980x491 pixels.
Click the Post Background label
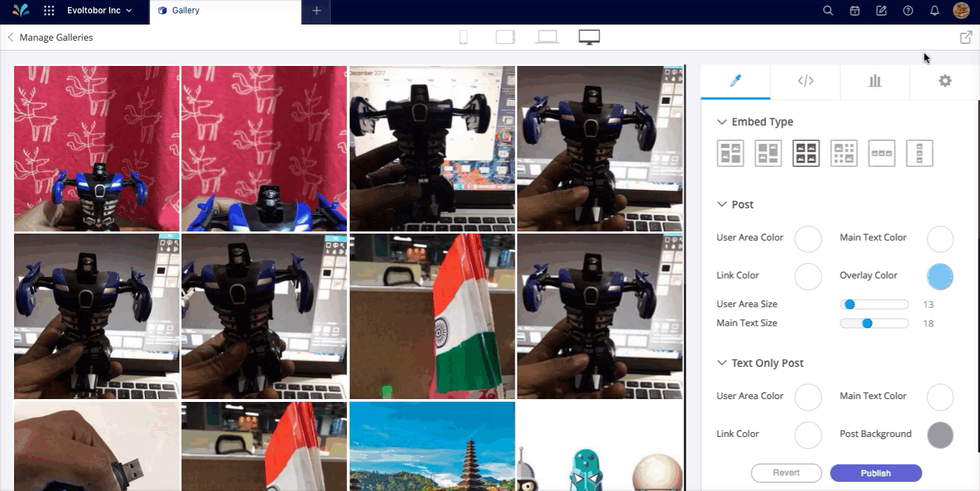tap(876, 433)
